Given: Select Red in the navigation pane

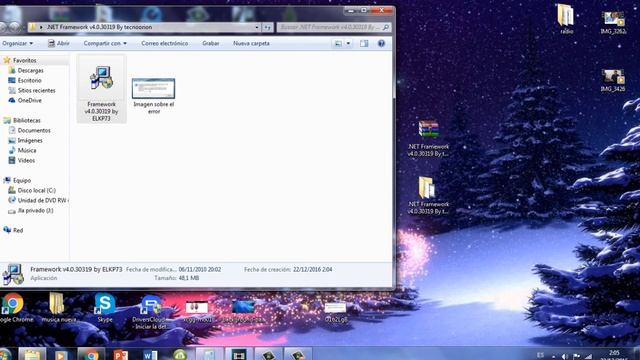Looking at the screenshot, I should [x=18, y=230].
